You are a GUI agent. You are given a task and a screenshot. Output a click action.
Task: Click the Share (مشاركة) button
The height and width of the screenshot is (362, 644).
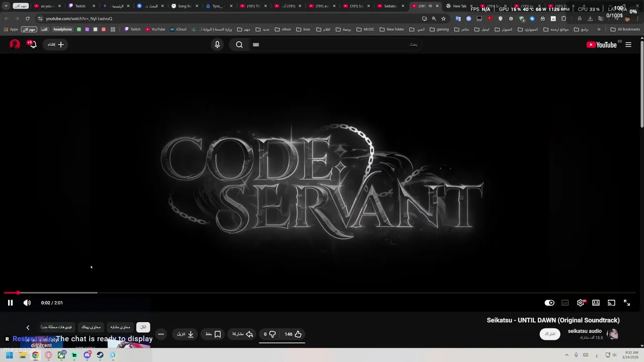pyautogui.click(x=243, y=334)
